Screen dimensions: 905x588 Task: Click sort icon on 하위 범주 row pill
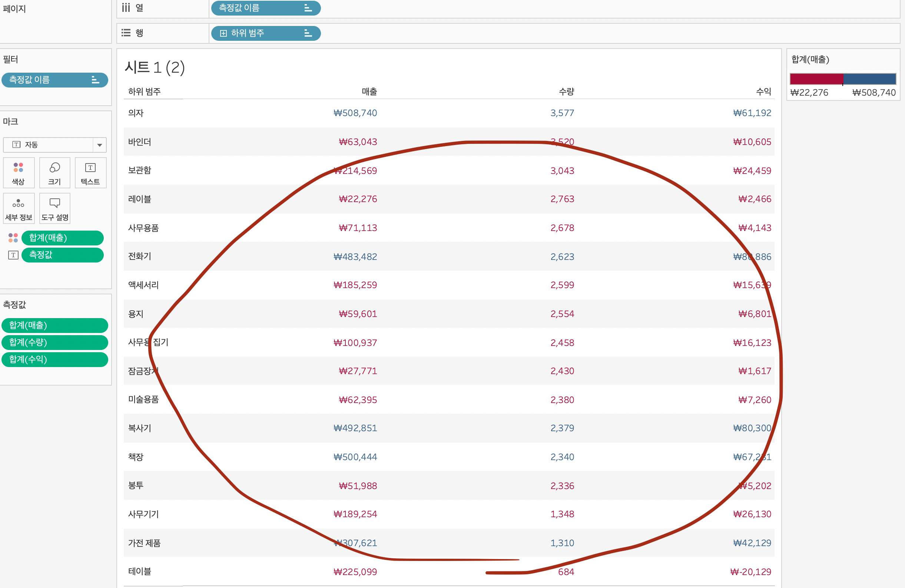tap(308, 33)
